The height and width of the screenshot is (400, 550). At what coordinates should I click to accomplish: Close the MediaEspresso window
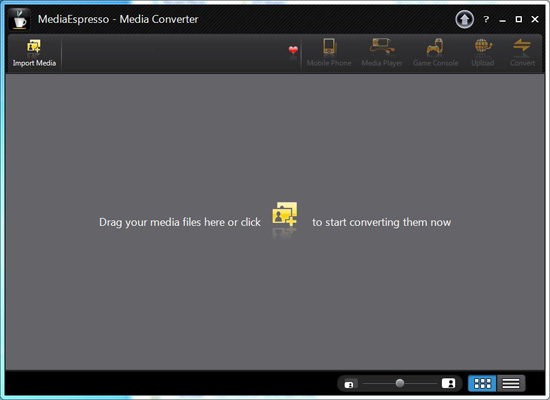tap(535, 19)
